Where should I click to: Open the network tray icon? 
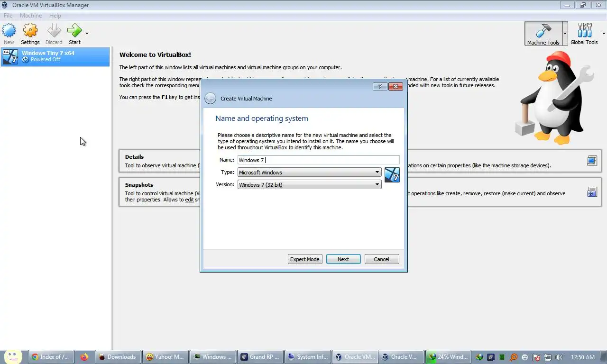(x=548, y=357)
